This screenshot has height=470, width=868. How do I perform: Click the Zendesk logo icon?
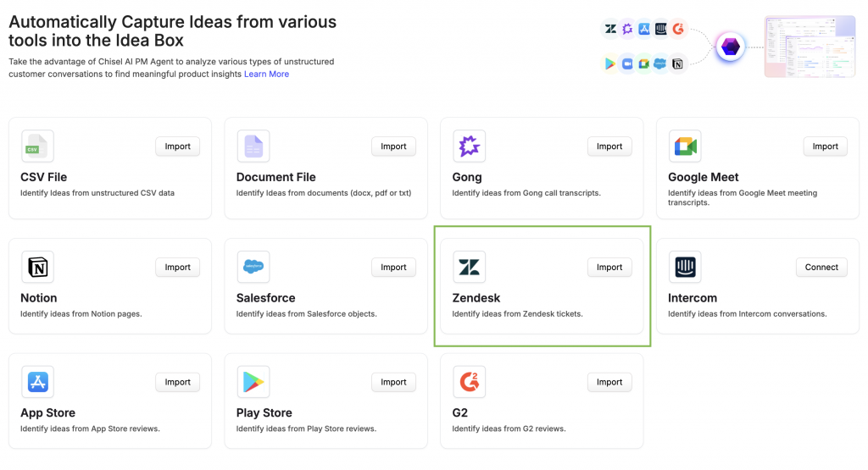pyautogui.click(x=469, y=268)
